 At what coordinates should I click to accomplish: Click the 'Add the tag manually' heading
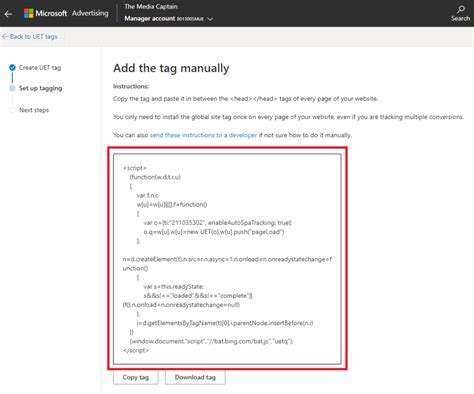click(x=171, y=68)
